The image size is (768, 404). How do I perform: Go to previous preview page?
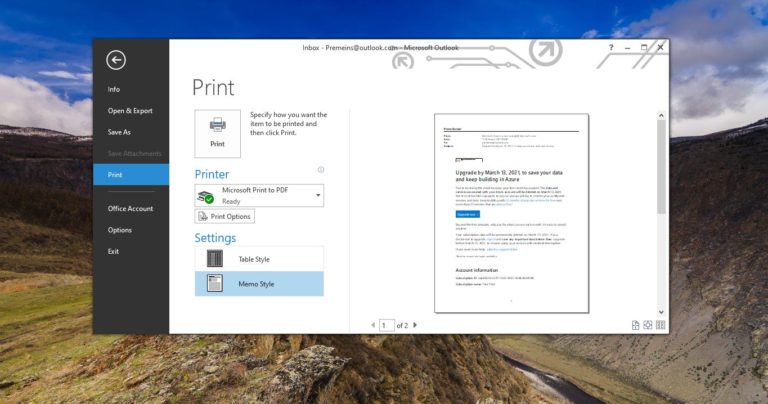point(373,325)
